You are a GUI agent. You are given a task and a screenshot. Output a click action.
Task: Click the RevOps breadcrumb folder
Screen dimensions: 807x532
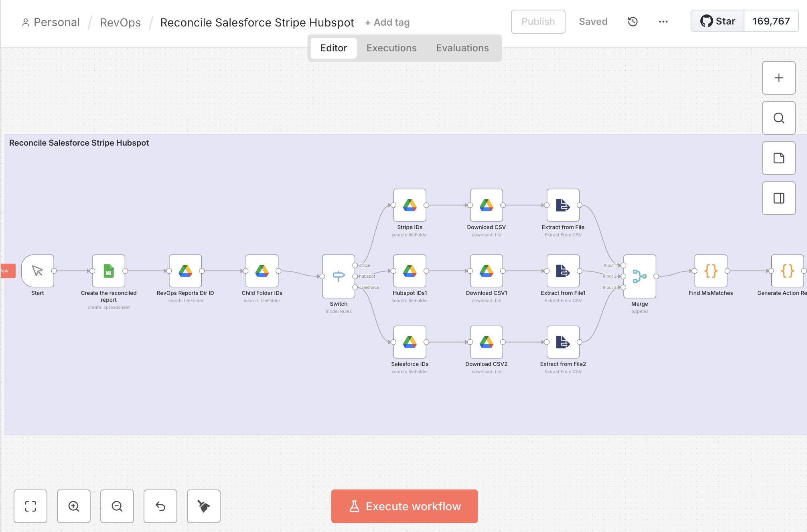tap(120, 22)
